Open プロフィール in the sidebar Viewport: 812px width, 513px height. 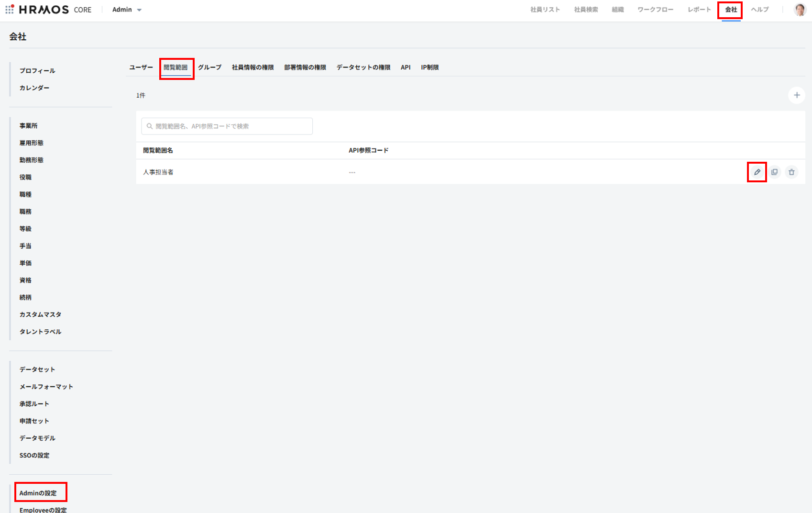37,71
